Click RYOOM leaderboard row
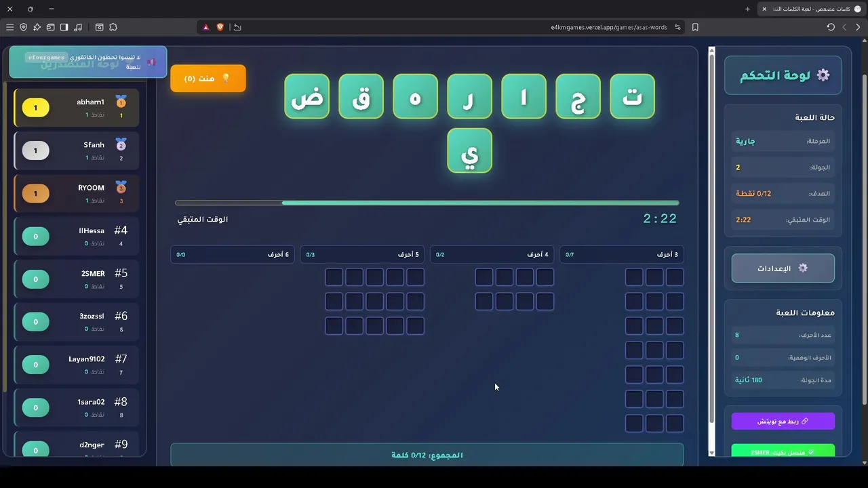Screen dimensions: 868x488 click(76, 193)
